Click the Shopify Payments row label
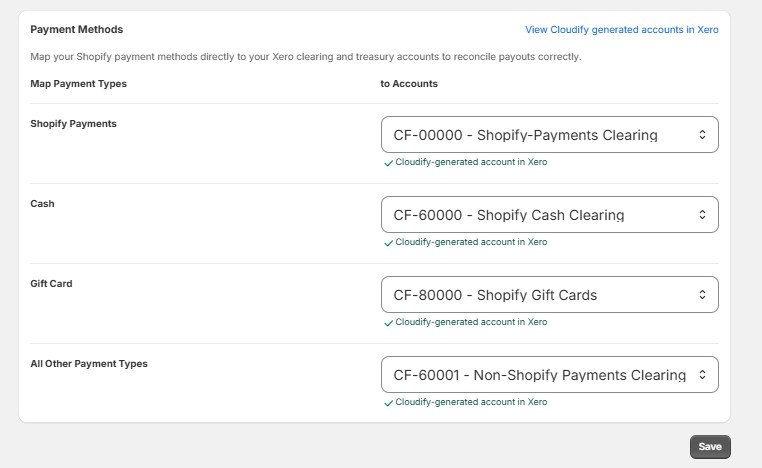The width and height of the screenshot is (762, 468). coord(73,123)
